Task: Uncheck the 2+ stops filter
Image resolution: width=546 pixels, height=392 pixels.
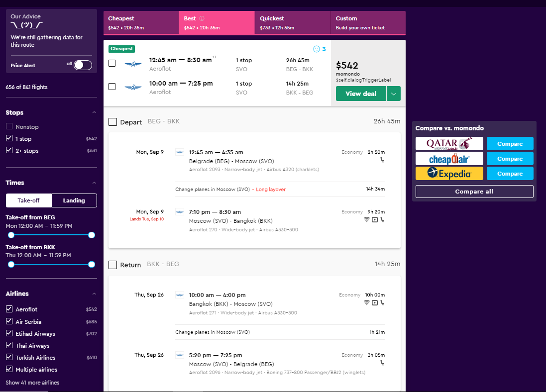Action: coord(9,150)
